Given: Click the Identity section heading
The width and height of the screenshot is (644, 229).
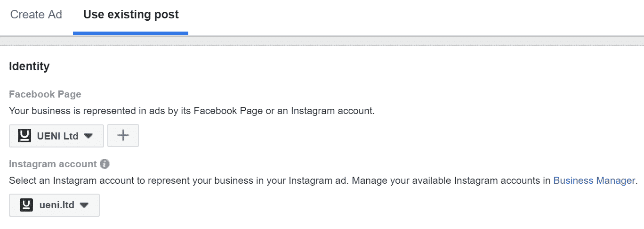Looking at the screenshot, I should coord(29,66).
